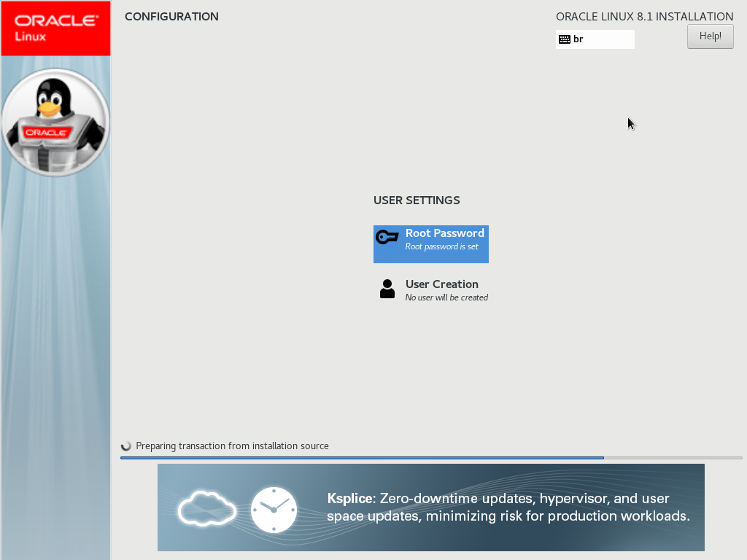Image resolution: width=747 pixels, height=560 pixels.
Task: Click the cloud icon in Ksplice banner
Action: pyautogui.click(x=206, y=509)
